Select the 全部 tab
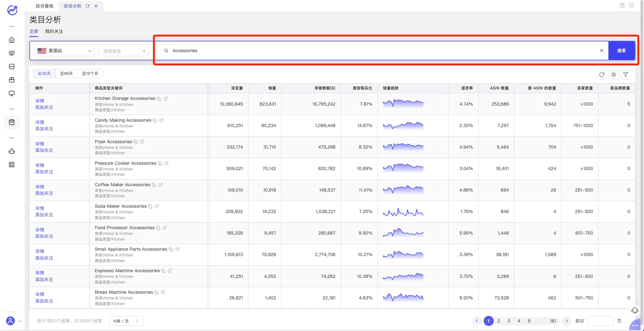Image resolution: width=644 pixels, height=331 pixels. tap(34, 31)
